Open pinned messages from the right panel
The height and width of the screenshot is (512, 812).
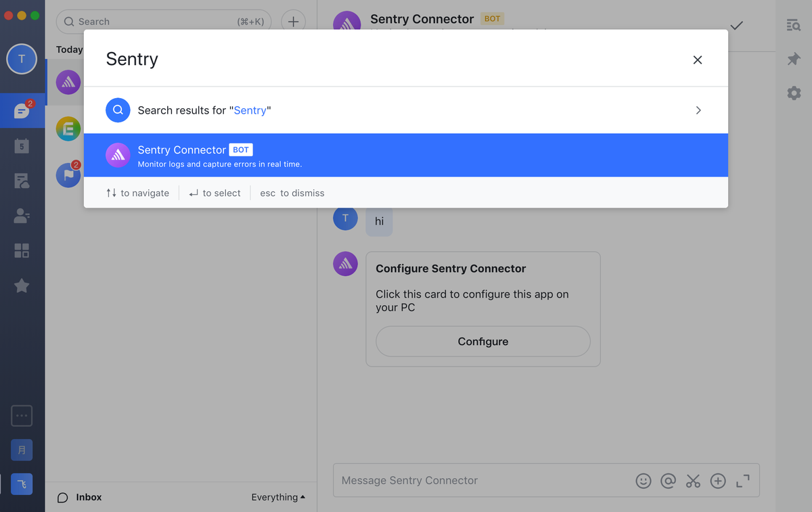[794, 60]
